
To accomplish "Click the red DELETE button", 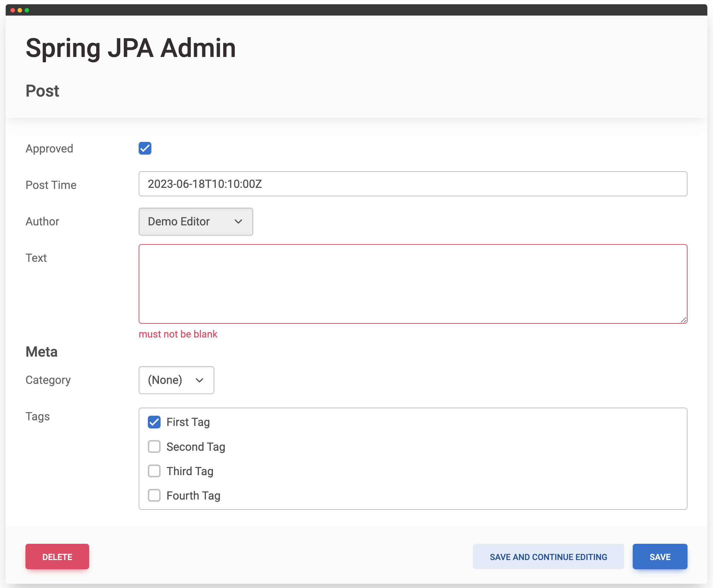I will [x=57, y=557].
